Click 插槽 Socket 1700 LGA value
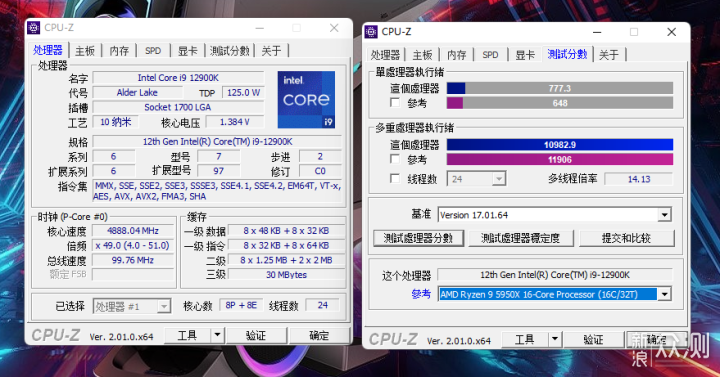Image resolution: width=720 pixels, height=377 pixels. tap(178, 107)
